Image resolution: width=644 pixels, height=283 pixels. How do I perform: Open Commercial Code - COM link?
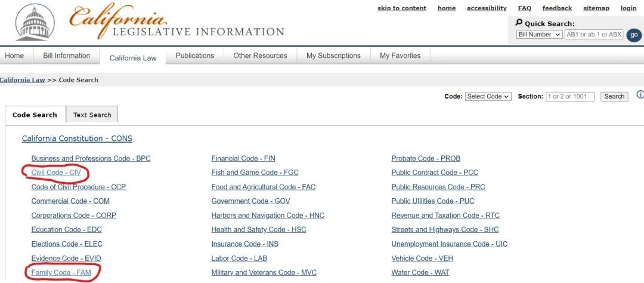pos(70,201)
